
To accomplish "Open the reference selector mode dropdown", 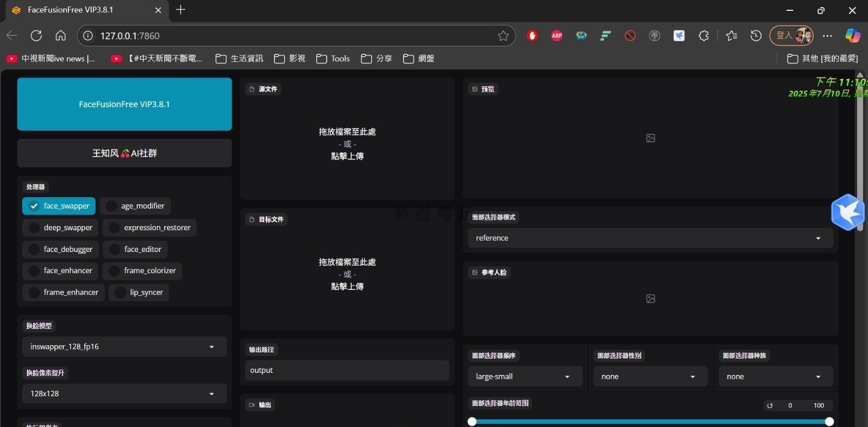I will (x=650, y=238).
